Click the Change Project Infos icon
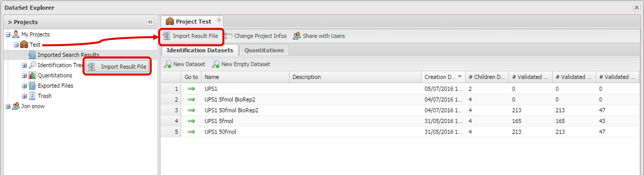The image size is (644, 175). [228, 36]
